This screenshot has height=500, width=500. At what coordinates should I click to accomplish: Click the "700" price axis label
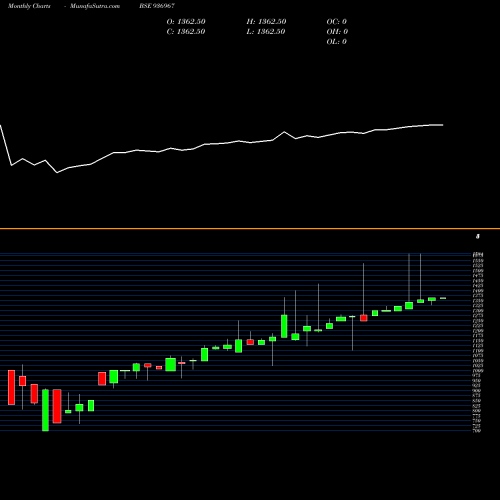[x=477, y=431]
